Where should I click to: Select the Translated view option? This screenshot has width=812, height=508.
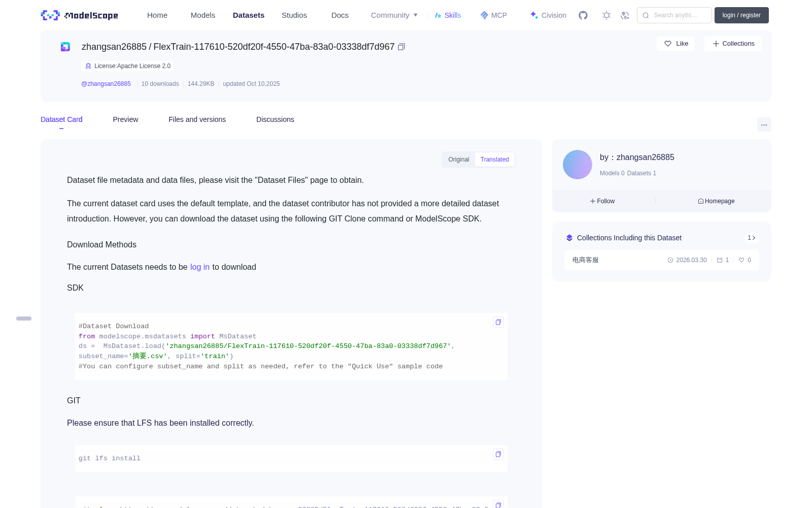(495, 160)
